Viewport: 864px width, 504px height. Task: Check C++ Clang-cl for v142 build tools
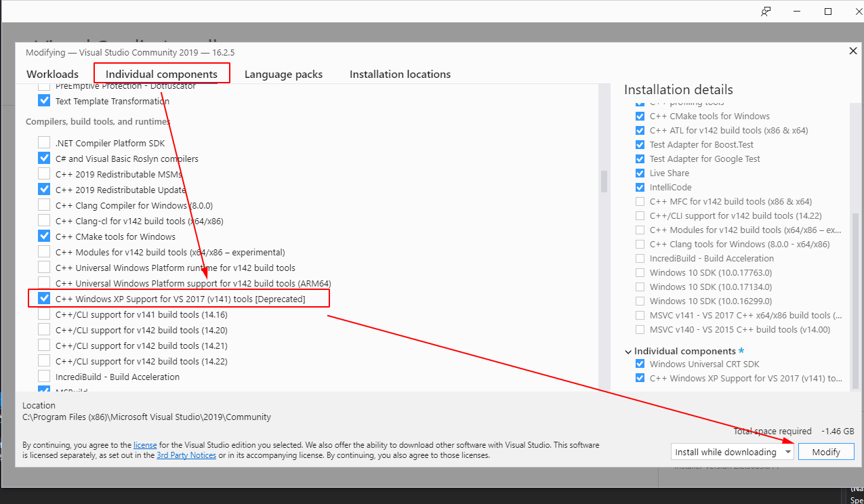[x=44, y=221]
